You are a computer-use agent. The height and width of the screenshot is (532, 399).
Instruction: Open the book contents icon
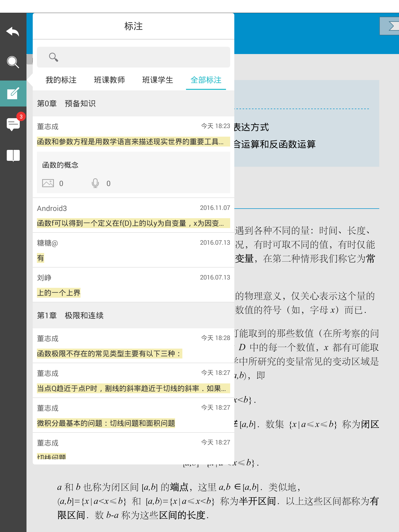[13, 156]
